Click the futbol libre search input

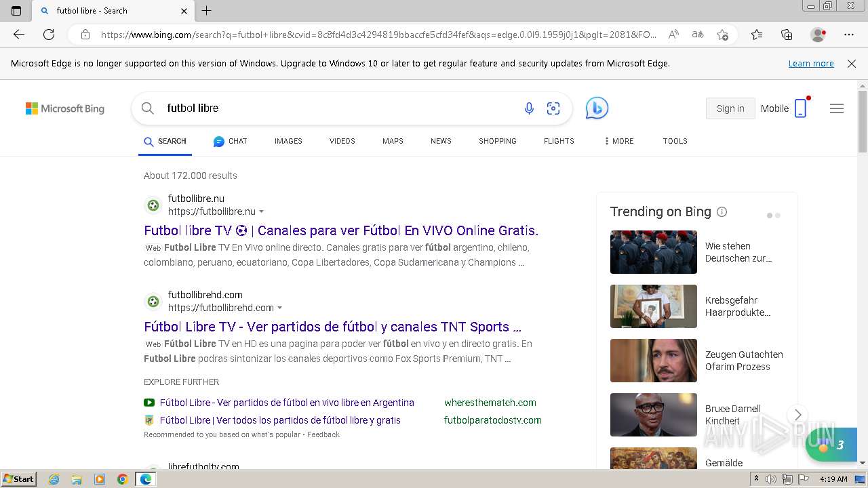click(x=339, y=108)
